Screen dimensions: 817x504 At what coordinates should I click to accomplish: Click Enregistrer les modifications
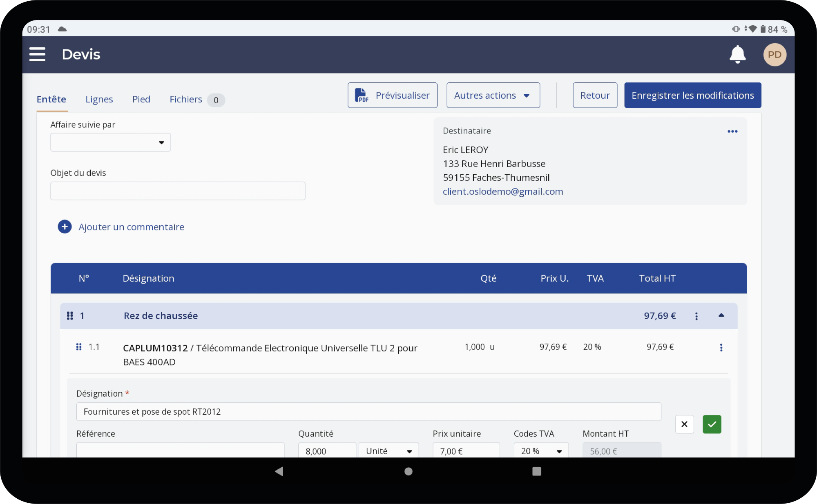[x=692, y=95]
